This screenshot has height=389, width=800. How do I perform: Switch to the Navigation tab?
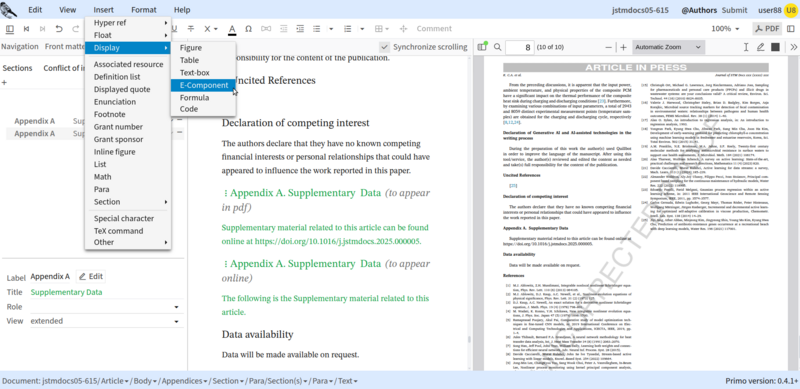pos(19,46)
